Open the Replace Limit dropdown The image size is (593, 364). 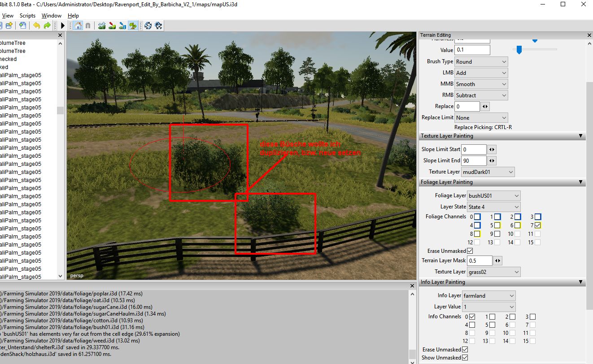(481, 117)
